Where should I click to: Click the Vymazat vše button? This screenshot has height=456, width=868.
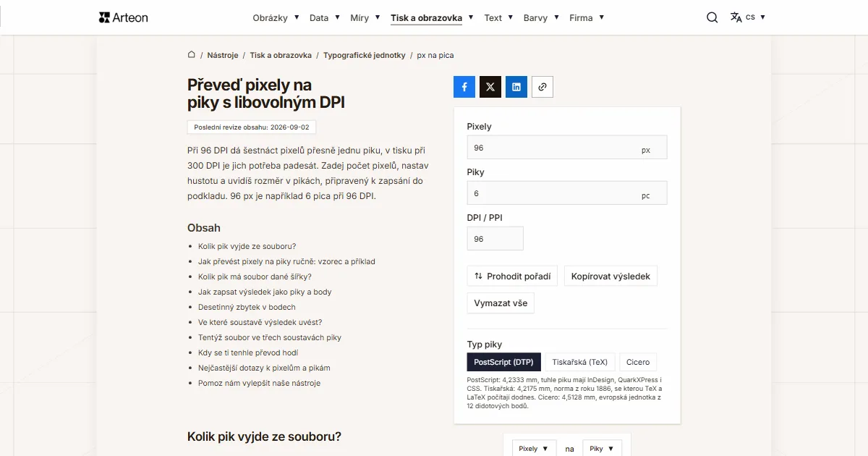501,303
